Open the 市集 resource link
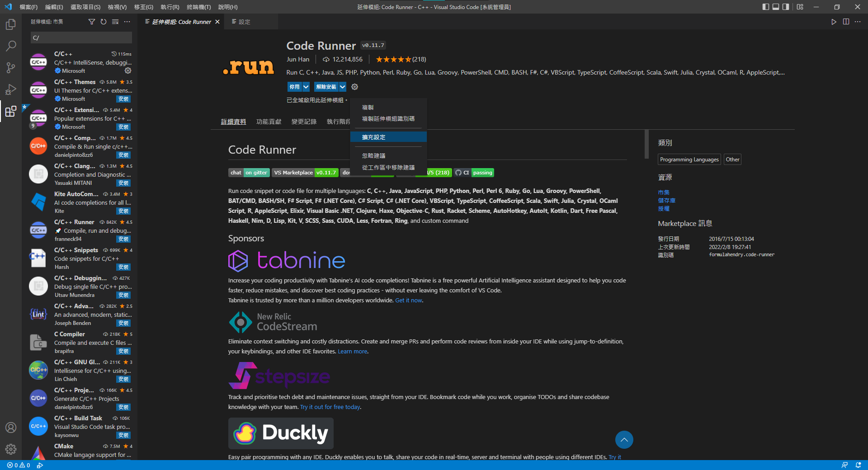The image size is (868, 470). pos(664,193)
